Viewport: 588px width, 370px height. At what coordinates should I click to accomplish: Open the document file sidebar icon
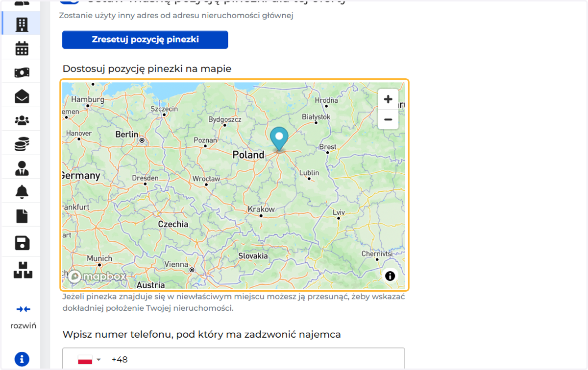point(22,216)
